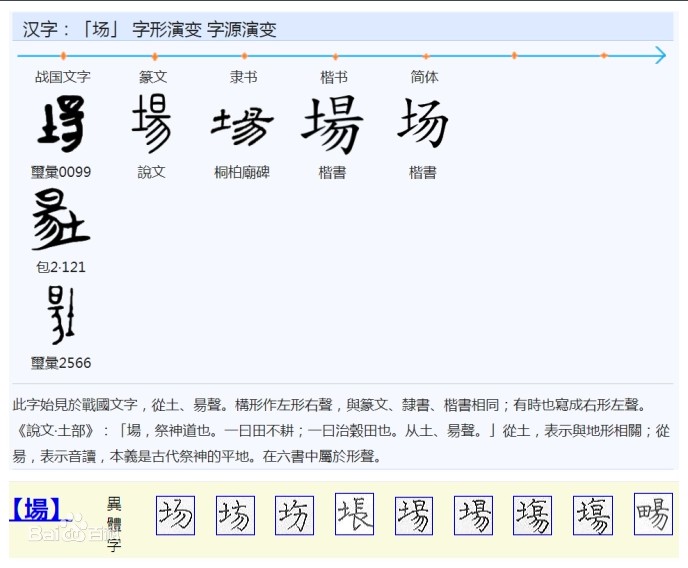Click the simplified 场 glyph image
Viewport: 688px width, 568px height.
coord(423,123)
